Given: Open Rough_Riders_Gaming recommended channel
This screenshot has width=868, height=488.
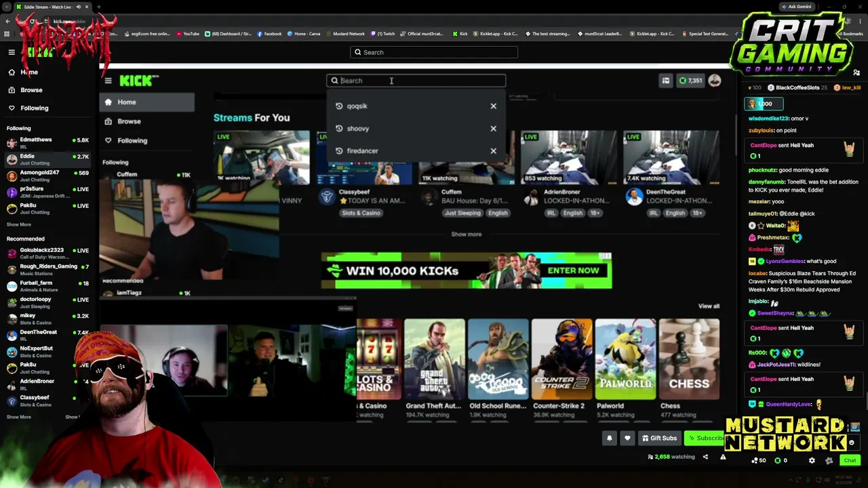Looking at the screenshot, I should (47, 270).
